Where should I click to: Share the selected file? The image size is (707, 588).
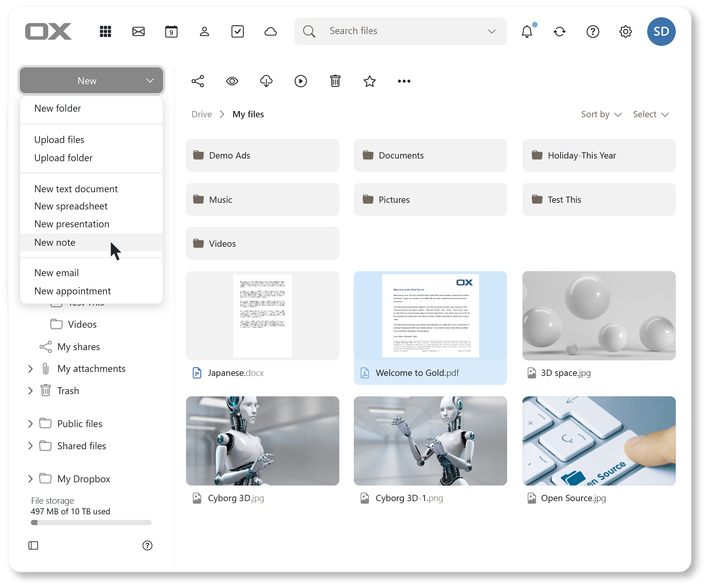198,81
